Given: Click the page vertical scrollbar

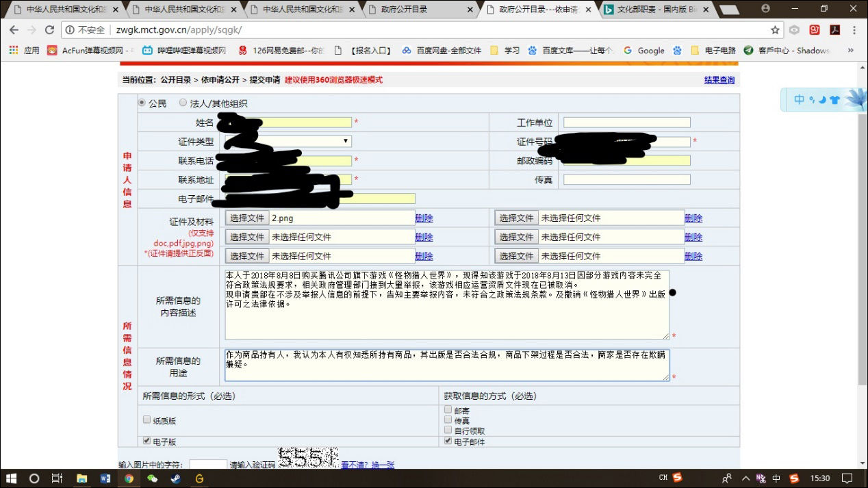Looking at the screenshot, I should point(863,250).
